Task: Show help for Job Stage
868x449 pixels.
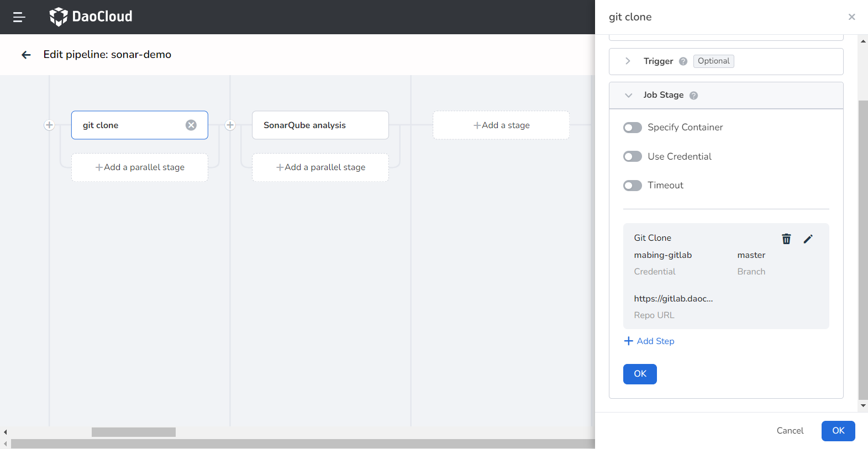Action: [693, 96]
